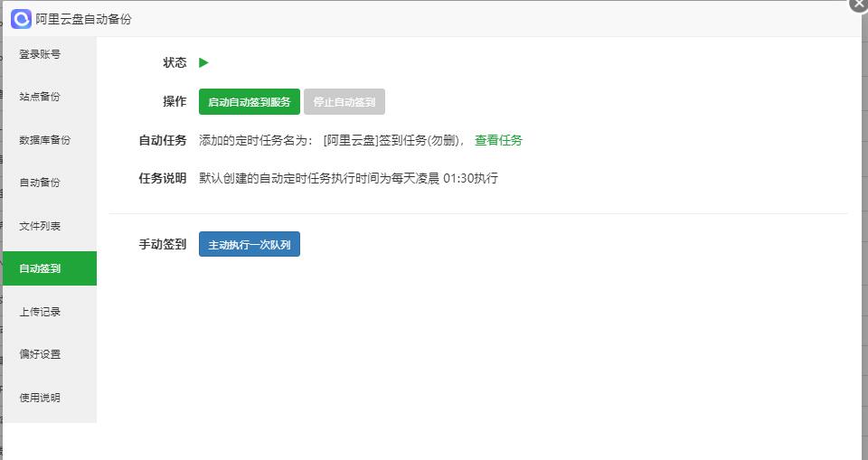This screenshot has height=460, width=868.
Task: Click the 状态 label
Action: tap(175, 62)
